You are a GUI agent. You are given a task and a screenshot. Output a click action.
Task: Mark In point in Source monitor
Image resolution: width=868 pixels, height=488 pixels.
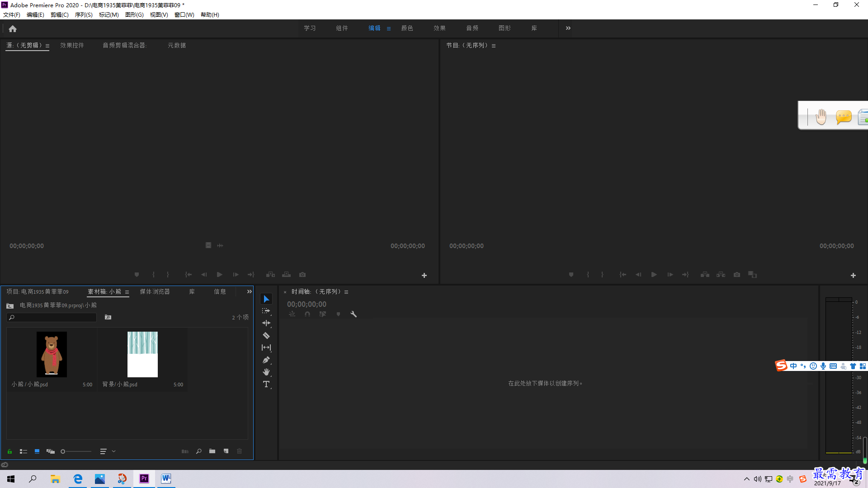pyautogui.click(x=153, y=275)
